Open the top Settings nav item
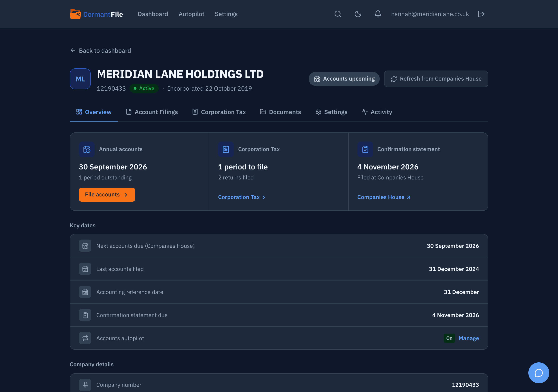The height and width of the screenshot is (392, 558). click(x=226, y=14)
